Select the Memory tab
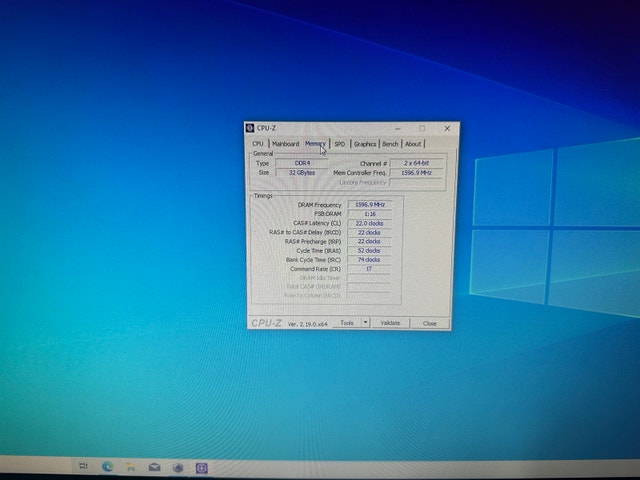640x480 pixels. [315, 144]
